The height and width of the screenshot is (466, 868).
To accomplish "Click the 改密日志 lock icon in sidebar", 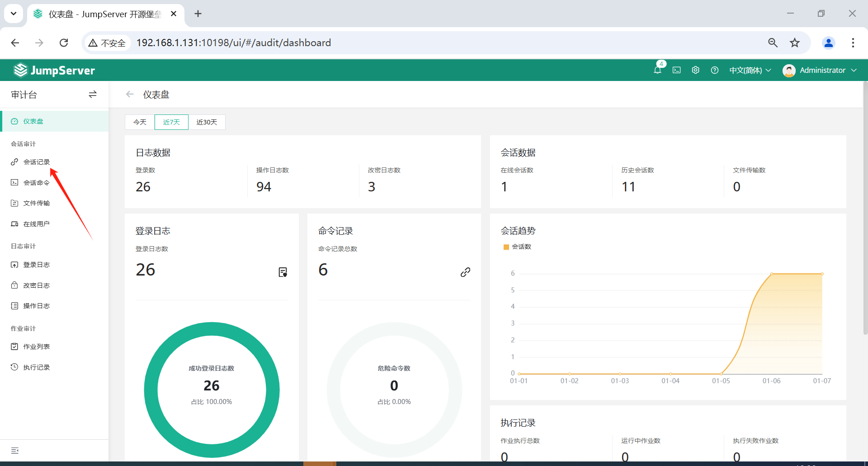I will (x=14, y=285).
